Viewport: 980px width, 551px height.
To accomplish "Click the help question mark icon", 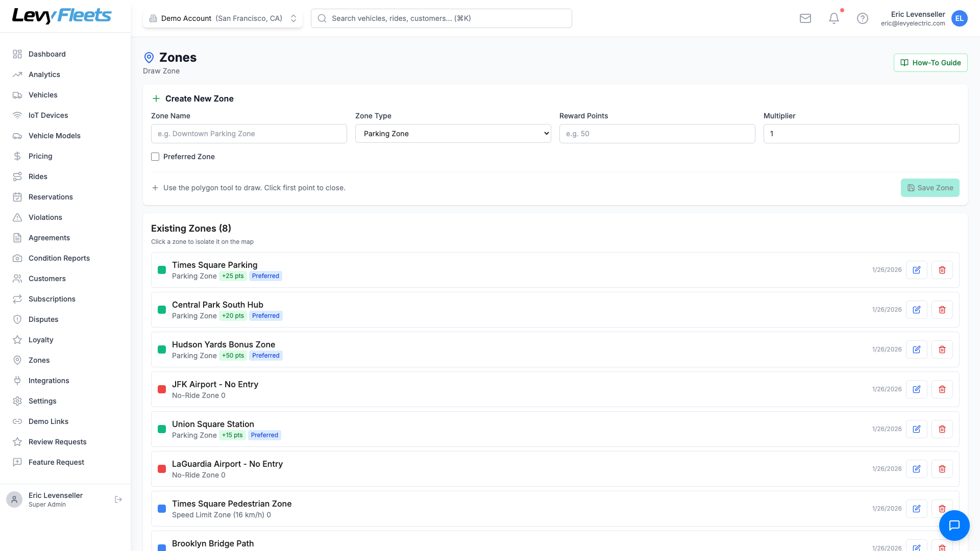I will point(863,18).
